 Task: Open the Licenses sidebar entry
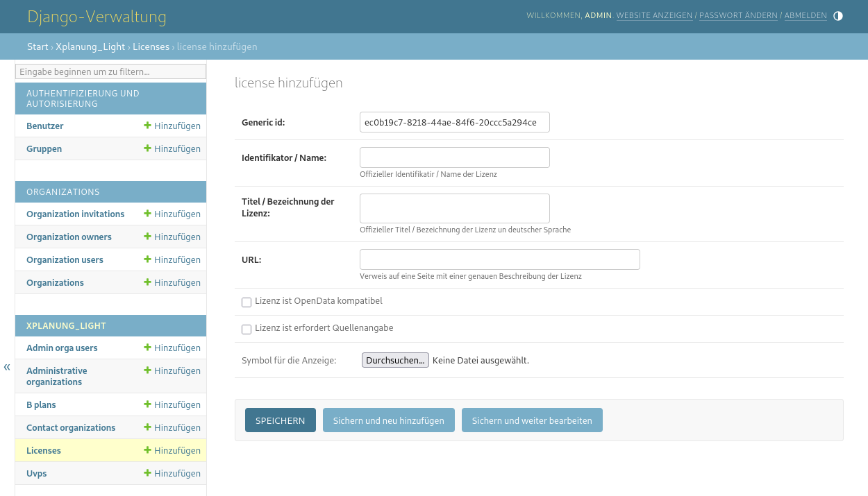click(44, 450)
